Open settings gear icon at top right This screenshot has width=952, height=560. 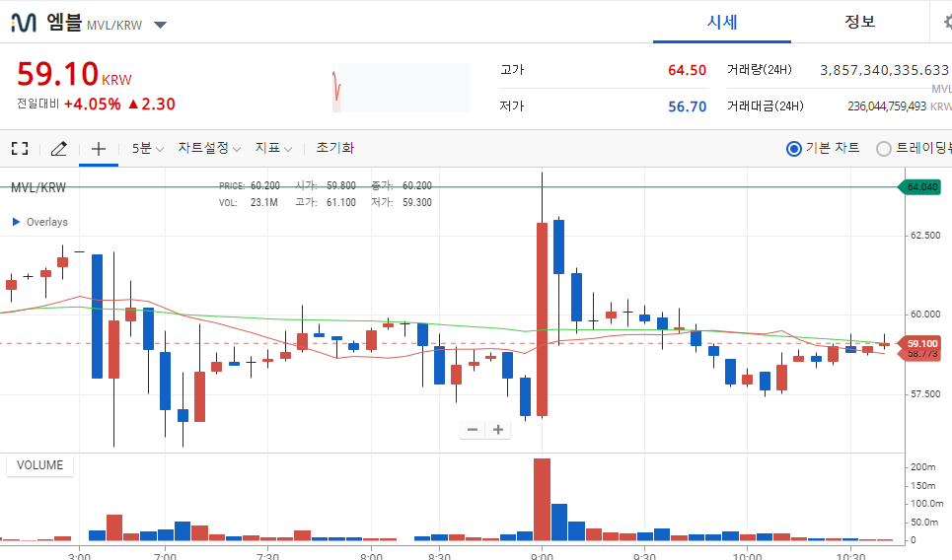948,22
